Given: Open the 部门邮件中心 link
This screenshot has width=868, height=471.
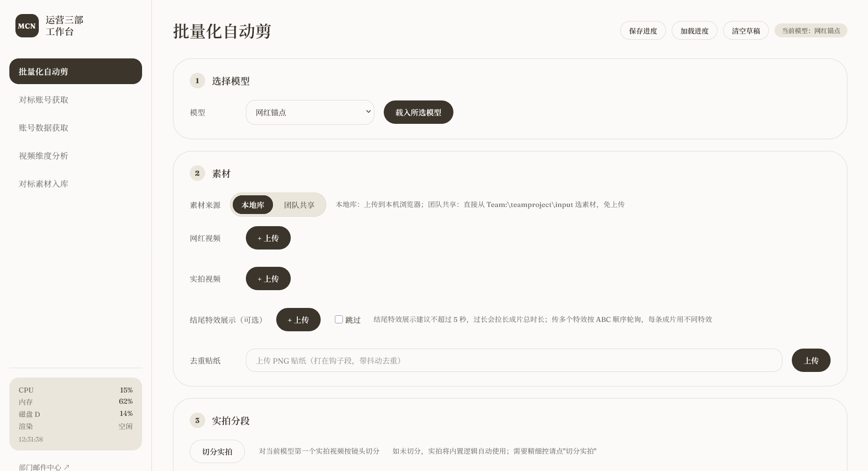Looking at the screenshot, I should 44,467.
